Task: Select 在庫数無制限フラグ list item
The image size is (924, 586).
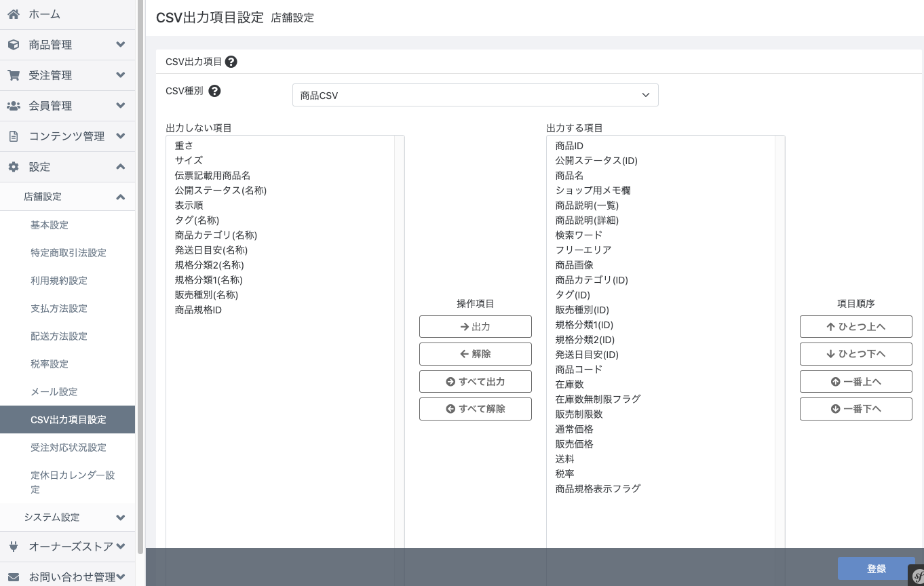Action: [661, 399]
